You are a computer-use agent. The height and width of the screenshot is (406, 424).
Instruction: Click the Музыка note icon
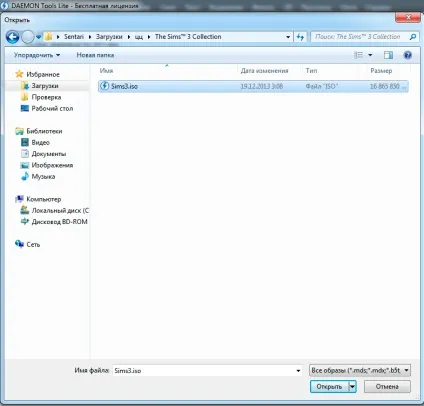25,176
